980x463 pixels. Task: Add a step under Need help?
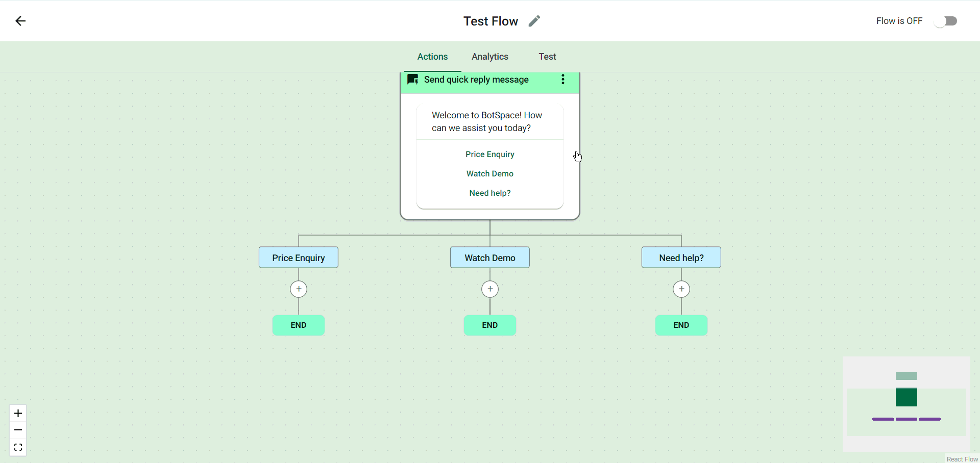(x=681, y=289)
